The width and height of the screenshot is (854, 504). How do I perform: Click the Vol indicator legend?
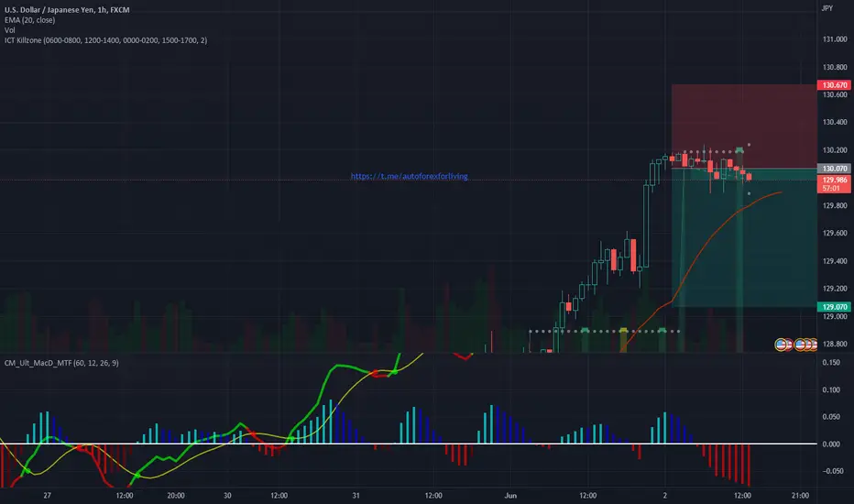click(x=10, y=30)
